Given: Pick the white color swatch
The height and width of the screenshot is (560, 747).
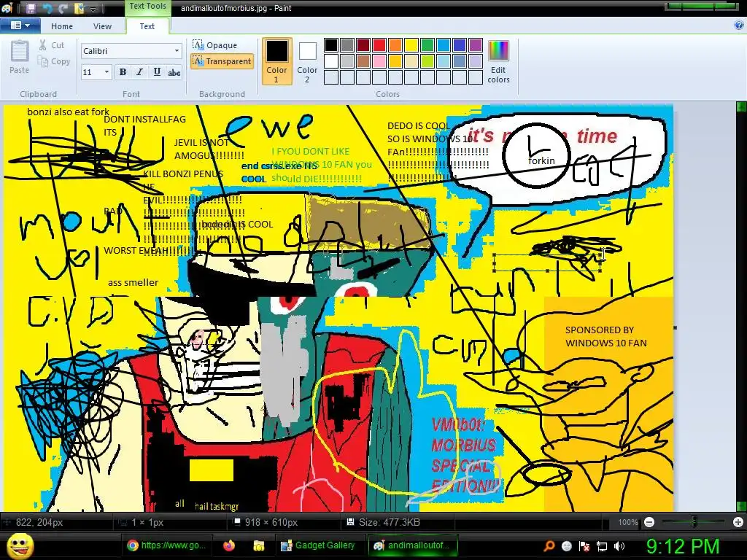Looking at the screenshot, I should click(331, 61).
